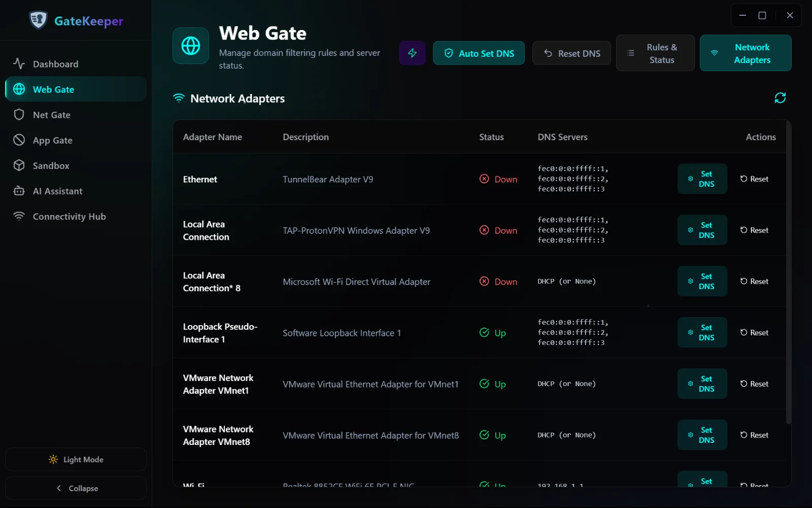The width and height of the screenshot is (812, 508).
Task: Set DNS for VMware VMnet1 adapter
Action: click(x=702, y=384)
